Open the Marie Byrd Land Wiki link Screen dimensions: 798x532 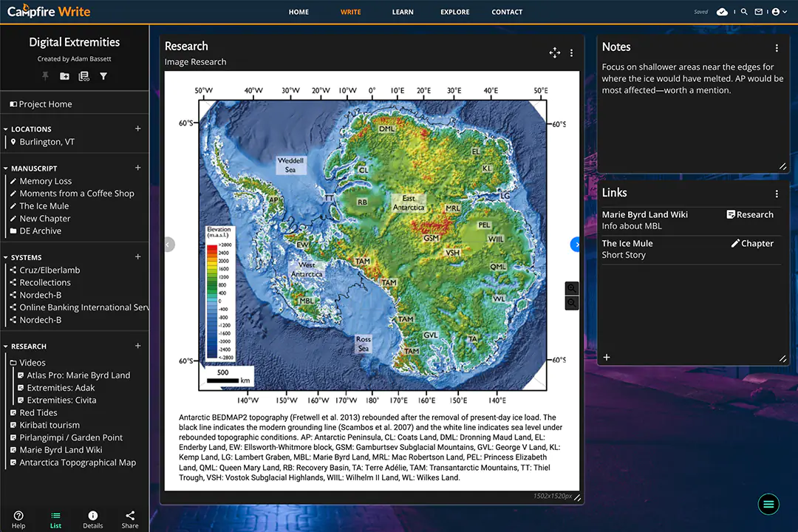click(x=644, y=214)
